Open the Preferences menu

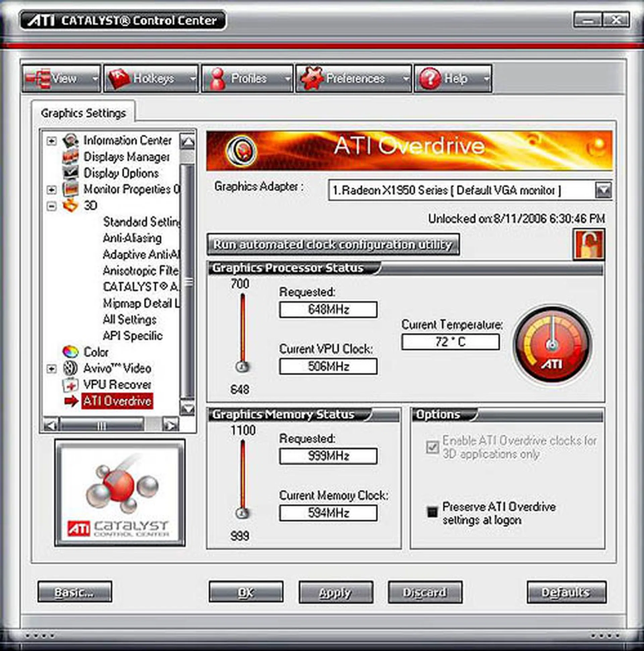pyautogui.click(x=354, y=79)
